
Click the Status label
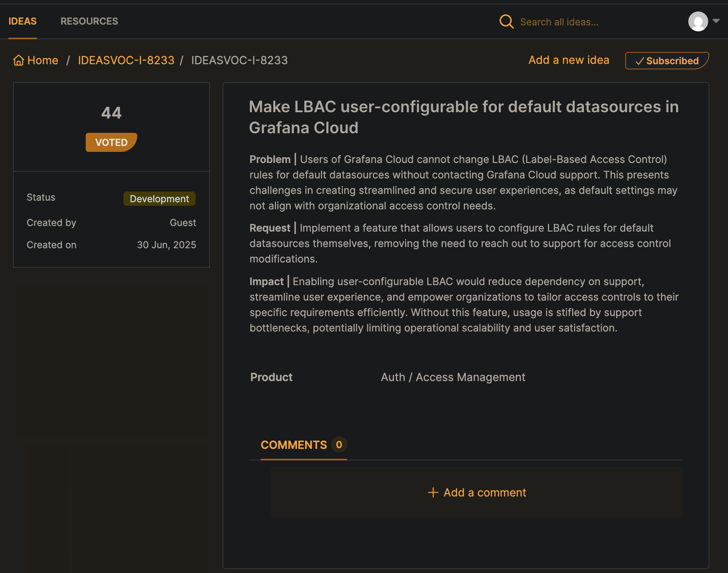click(x=41, y=197)
